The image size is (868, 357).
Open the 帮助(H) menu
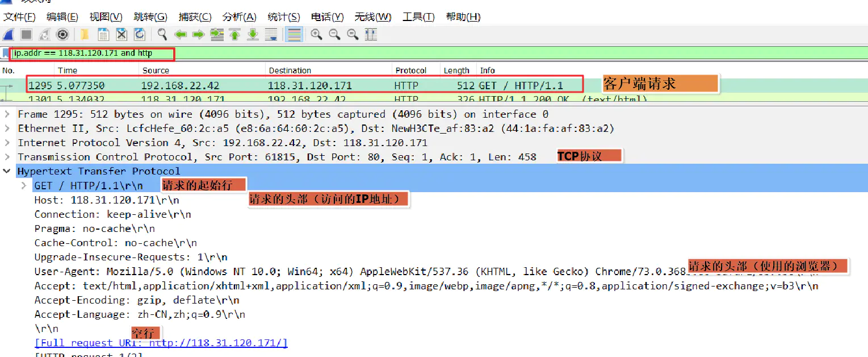pos(463,17)
